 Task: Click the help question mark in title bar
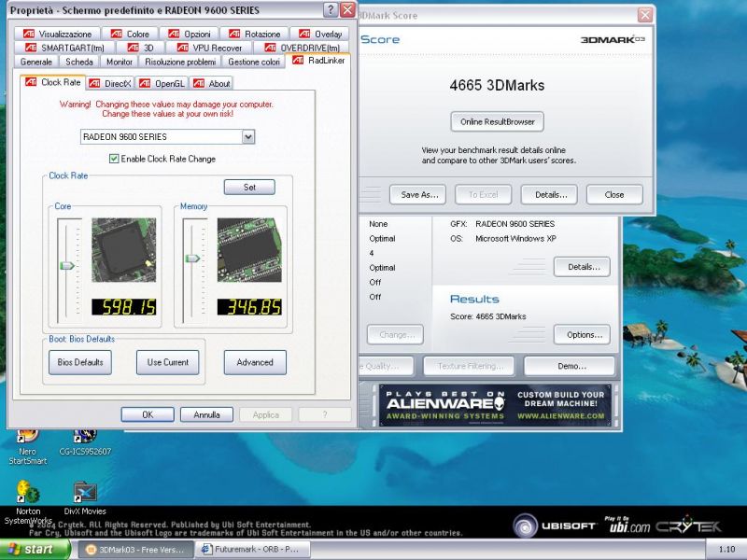pyautogui.click(x=331, y=9)
